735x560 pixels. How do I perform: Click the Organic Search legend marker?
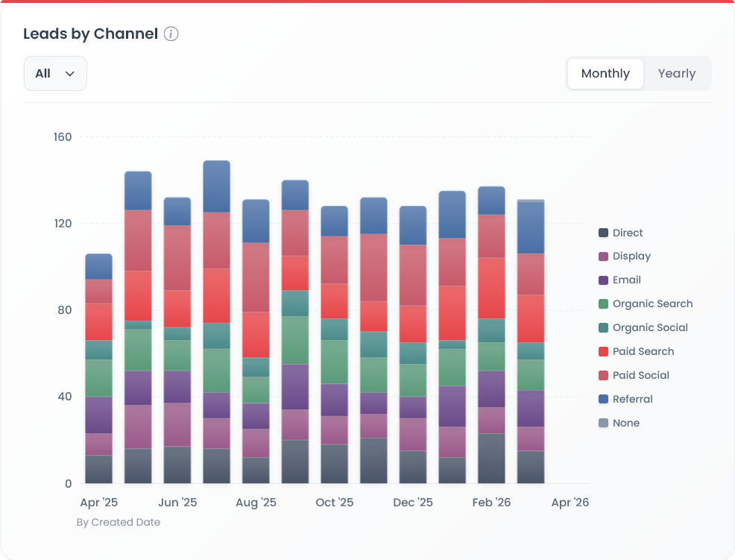(602, 303)
